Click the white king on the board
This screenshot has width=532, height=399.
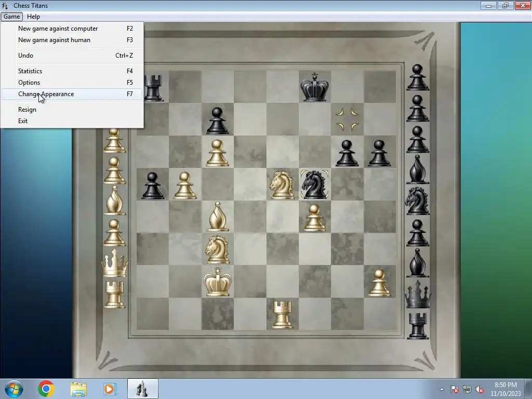218,281
